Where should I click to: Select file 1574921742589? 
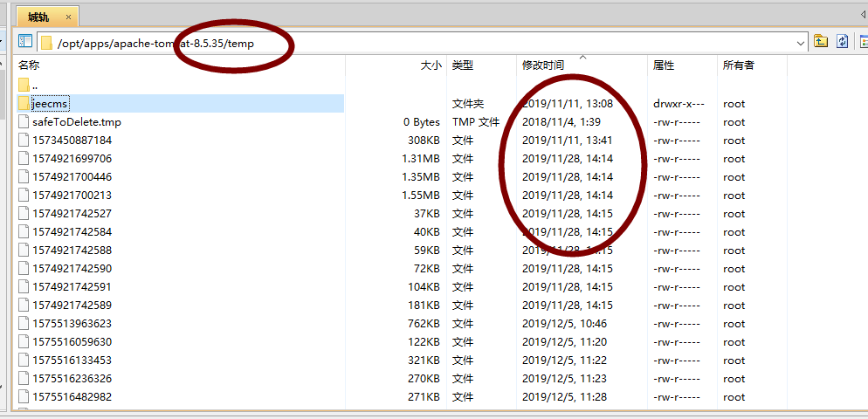pyautogui.click(x=72, y=305)
